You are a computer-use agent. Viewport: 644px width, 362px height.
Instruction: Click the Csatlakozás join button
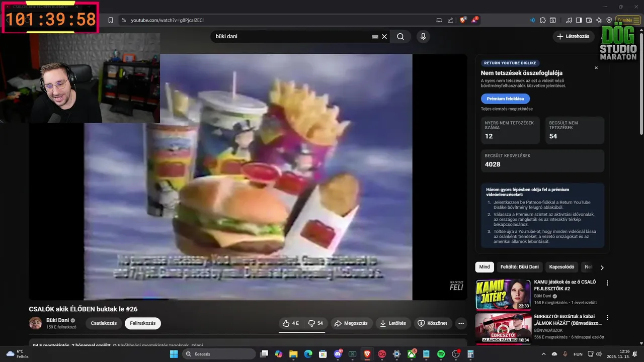pyautogui.click(x=104, y=323)
